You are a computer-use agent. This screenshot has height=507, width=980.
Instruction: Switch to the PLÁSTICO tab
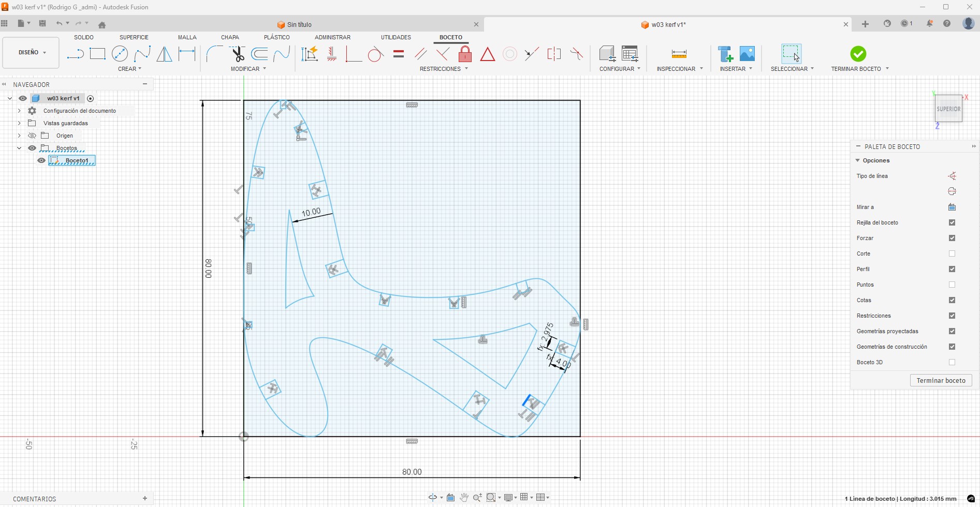[277, 37]
